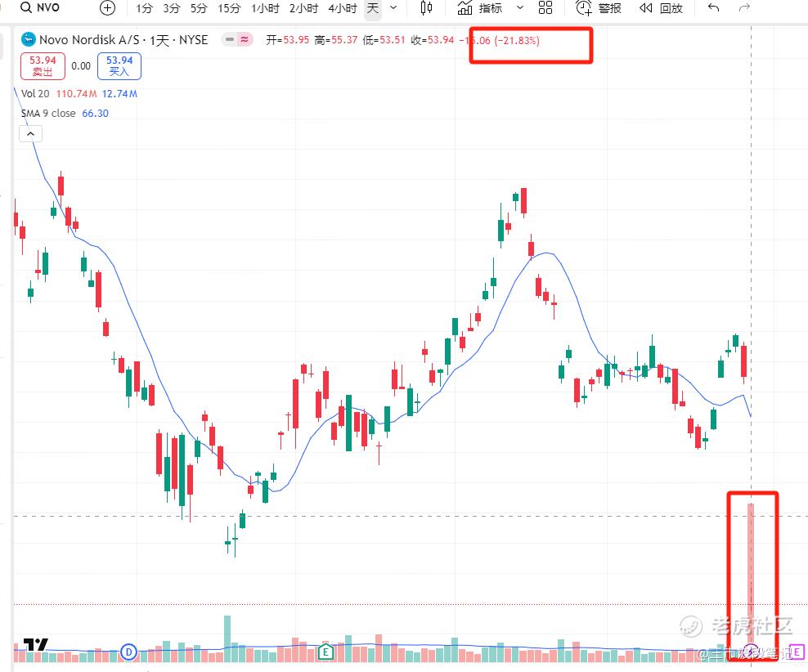
Task: Add symbol with plus circle icon
Action: tap(107, 7)
